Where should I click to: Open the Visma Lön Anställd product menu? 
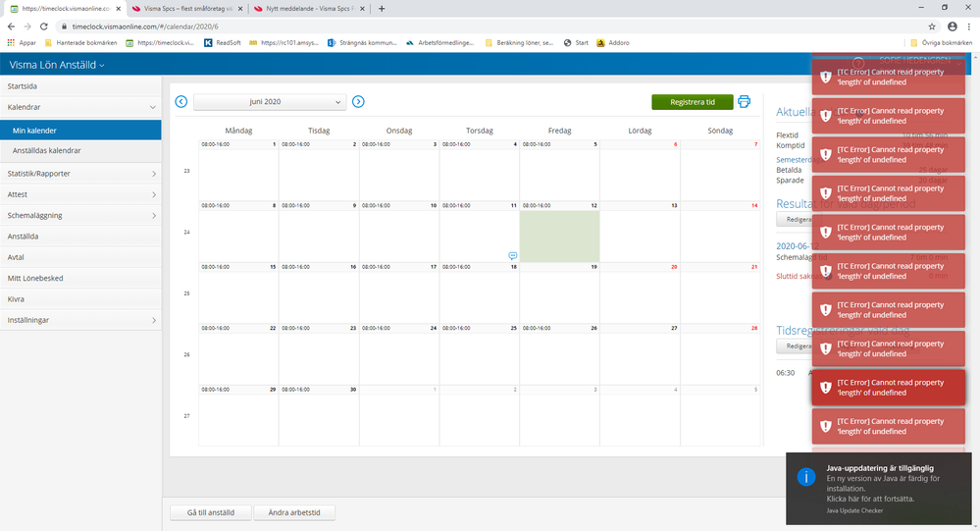56,65
